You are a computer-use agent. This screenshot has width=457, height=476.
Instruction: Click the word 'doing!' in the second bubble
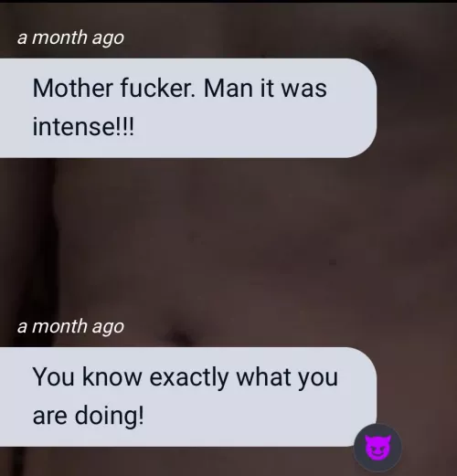[x=109, y=416]
